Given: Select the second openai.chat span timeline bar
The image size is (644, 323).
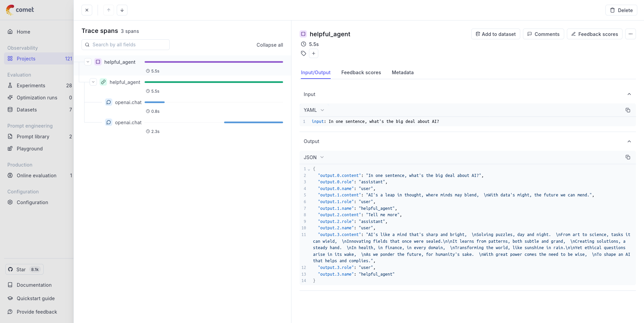Looking at the screenshot, I should coord(253,123).
